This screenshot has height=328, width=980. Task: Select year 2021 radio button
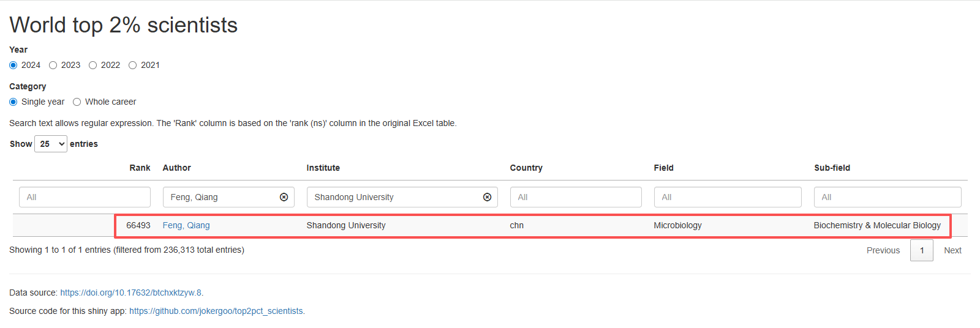coord(133,65)
